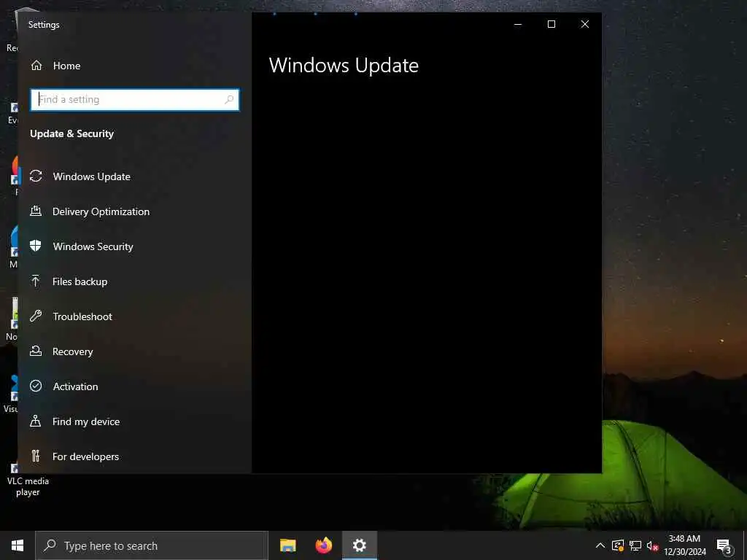Click the Home house icon
The image size is (747, 560).
36,65
